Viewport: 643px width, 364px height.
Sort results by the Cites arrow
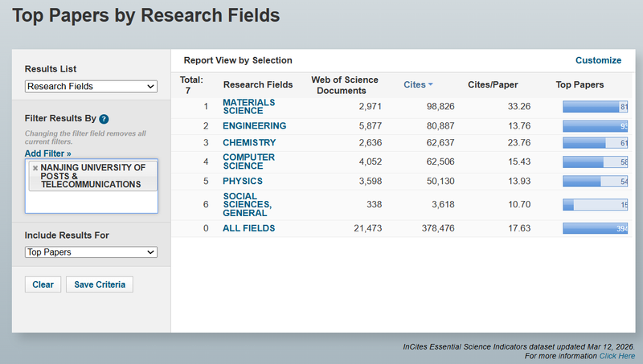[430, 84]
